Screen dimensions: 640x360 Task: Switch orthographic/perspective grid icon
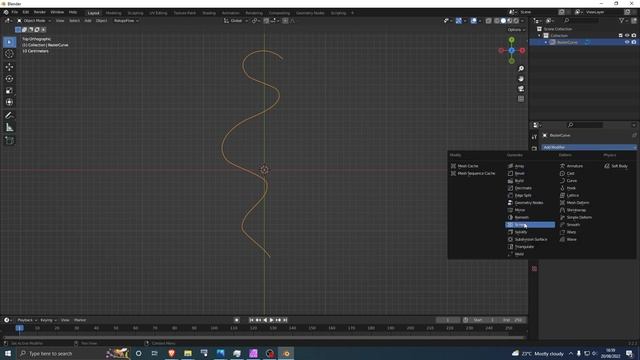(521, 99)
